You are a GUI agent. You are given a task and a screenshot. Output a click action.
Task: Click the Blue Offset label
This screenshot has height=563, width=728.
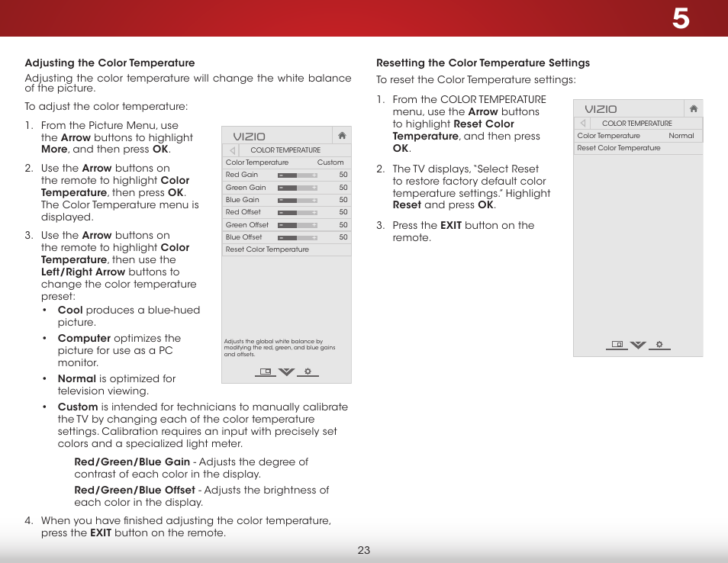tap(243, 237)
